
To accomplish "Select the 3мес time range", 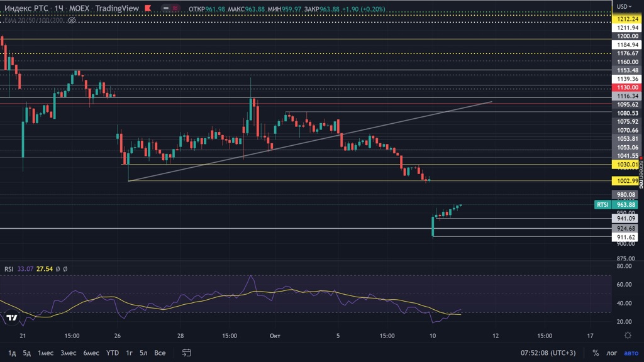I will point(68,353).
